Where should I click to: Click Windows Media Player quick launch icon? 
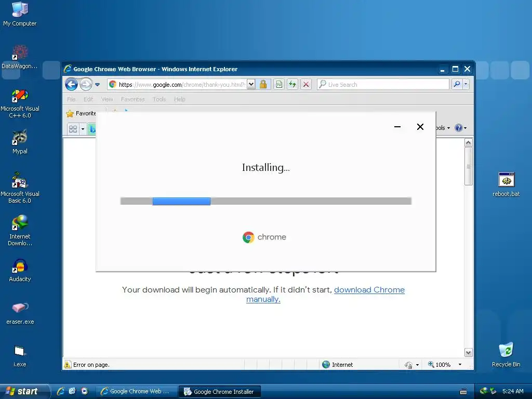tap(85, 391)
